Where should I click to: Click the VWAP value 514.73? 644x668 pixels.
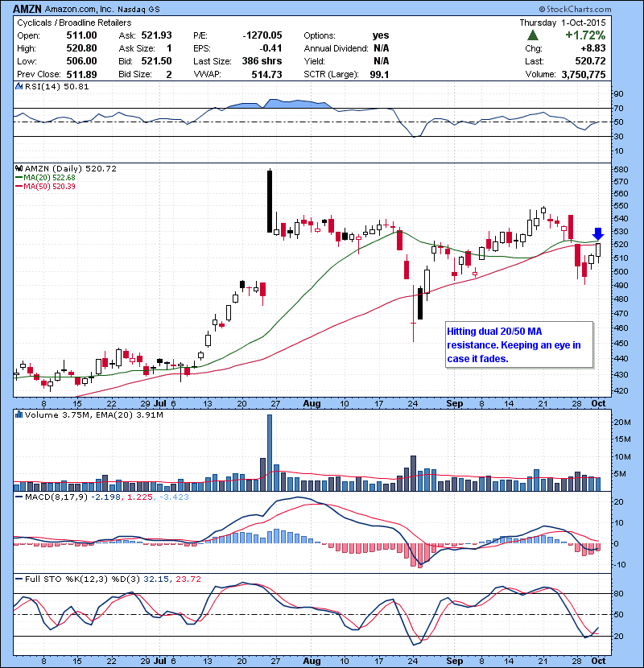(x=266, y=74)
